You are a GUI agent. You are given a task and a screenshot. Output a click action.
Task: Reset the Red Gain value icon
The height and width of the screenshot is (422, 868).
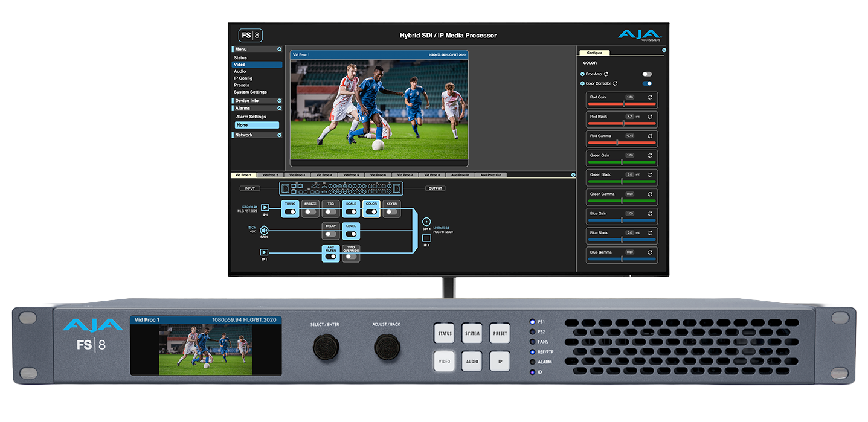650,97
